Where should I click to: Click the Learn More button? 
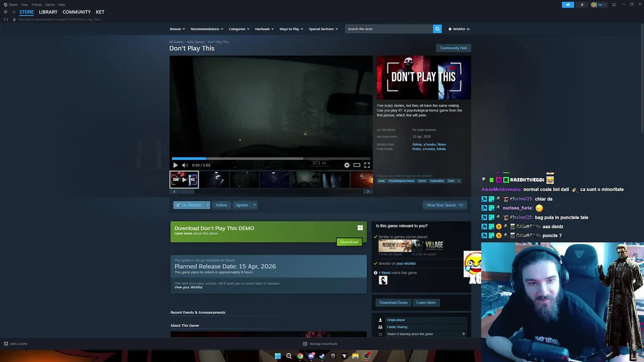pos(426,303)
